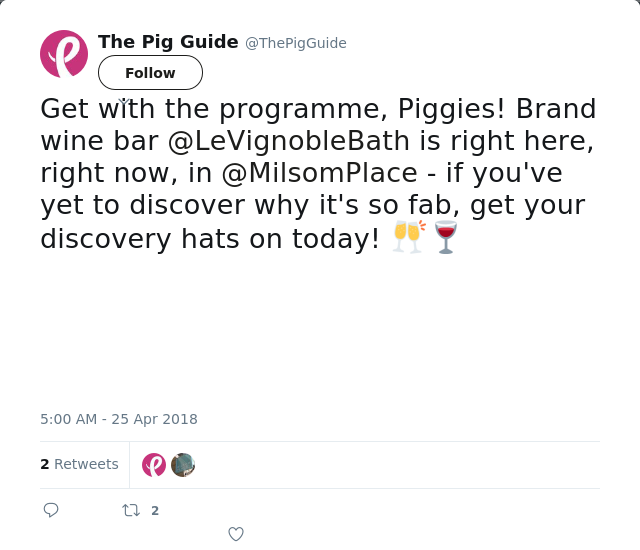Open The Pig Guide display name
This screenshot has width=640, height=550.
click(168, 42)
